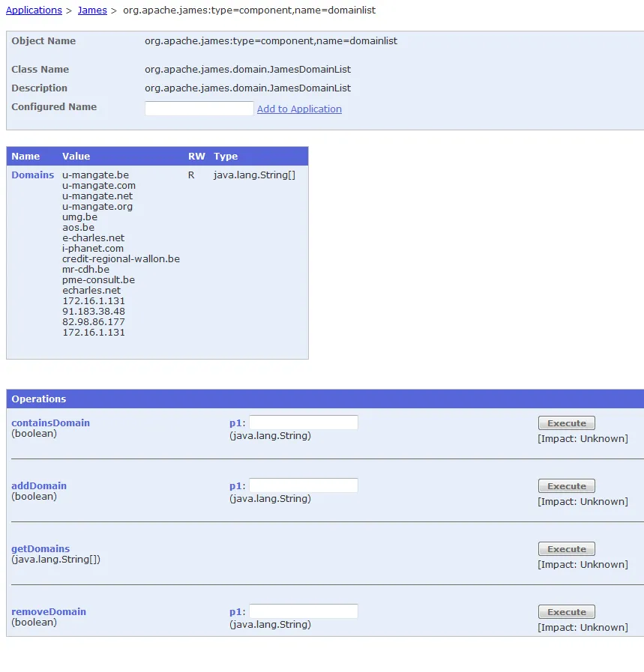Click the containsDomain operation name
Image resolution: width=644 pixels, height=672 pixels.
tap(50, 423)
